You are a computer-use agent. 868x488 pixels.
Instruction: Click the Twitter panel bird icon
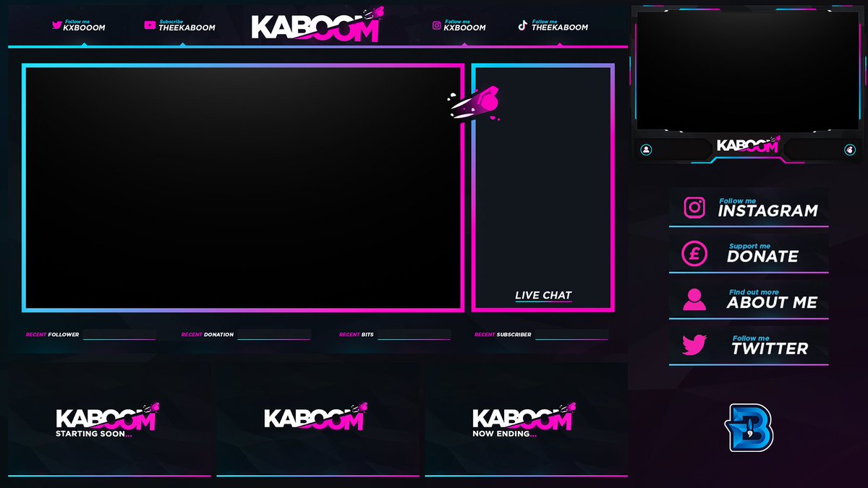pyautogui.click(x=694, y=346)
